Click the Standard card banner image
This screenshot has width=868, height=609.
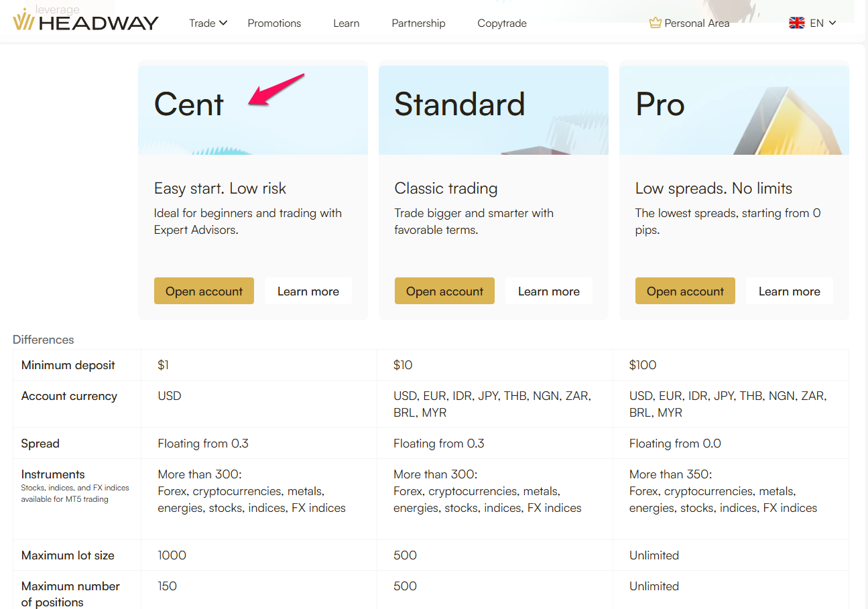click(x=493, y=110)
